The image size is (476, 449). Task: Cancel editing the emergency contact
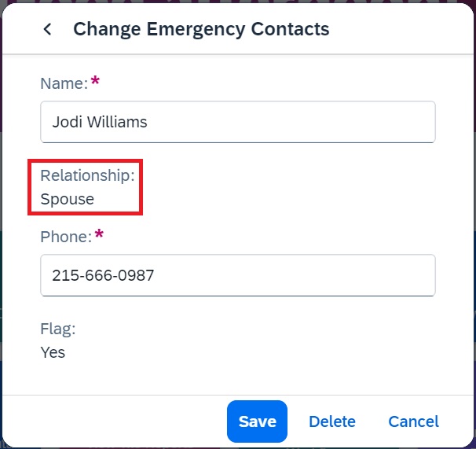[413, 421]
